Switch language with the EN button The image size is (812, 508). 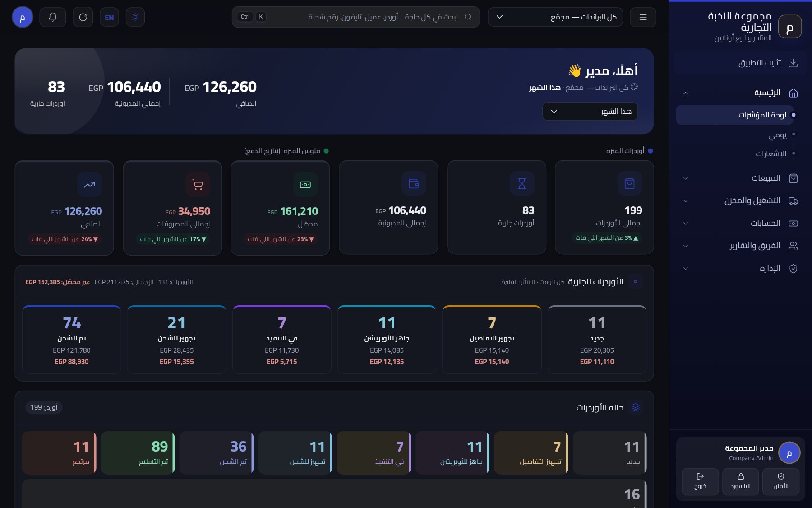tap(109, 17)
